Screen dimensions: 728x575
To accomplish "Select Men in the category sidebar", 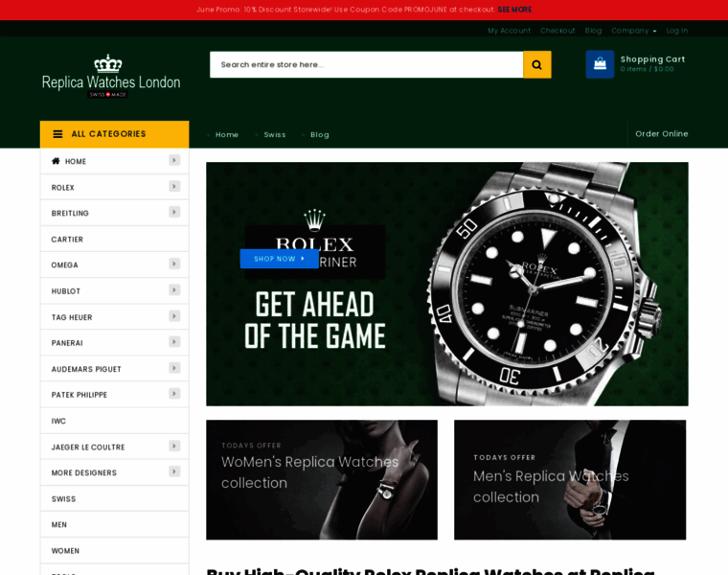I will [x=114, y=524].
